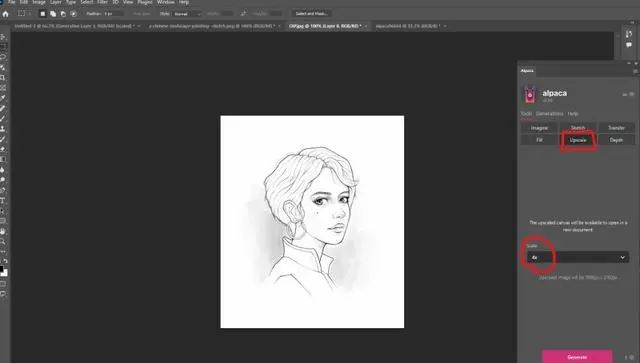The width and height of the screenshot is (640, 363).
Task: Choose New selection mode in options bar
Action: [x=42, y=14]
